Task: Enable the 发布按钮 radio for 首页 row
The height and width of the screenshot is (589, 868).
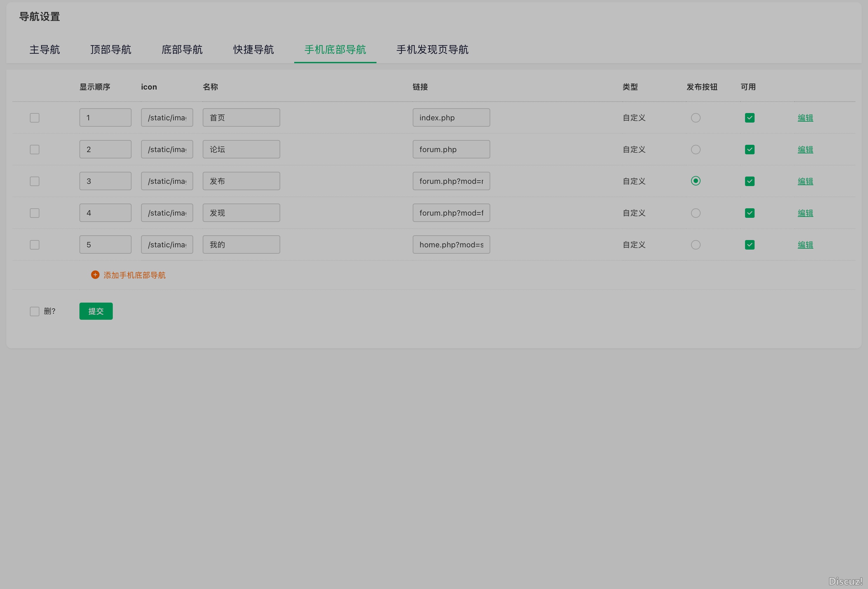Action: click(695, 117)
